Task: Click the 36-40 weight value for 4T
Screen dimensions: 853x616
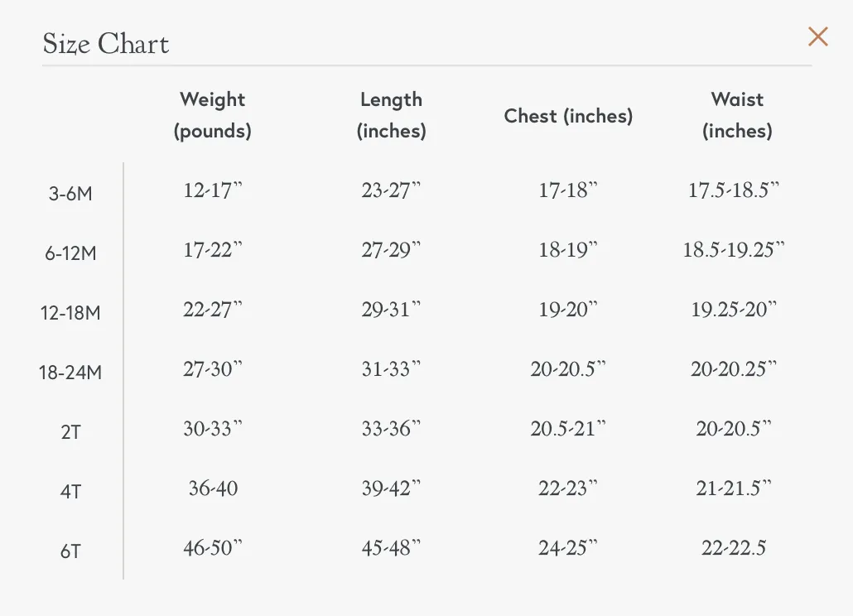Action: pyautogui.click(x=214, y=488)
